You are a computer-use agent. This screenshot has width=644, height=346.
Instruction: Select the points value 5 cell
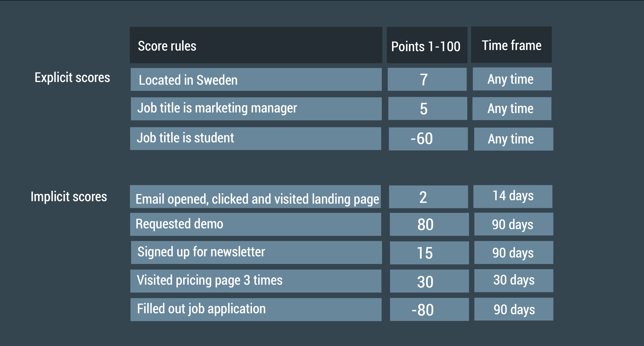click(427, 109)
